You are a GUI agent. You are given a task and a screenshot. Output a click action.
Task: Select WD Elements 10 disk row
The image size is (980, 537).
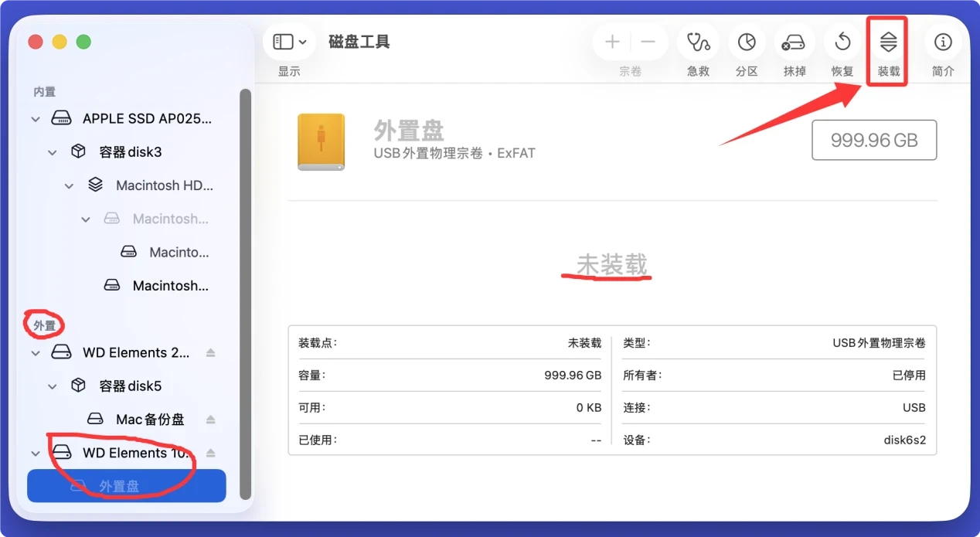(127, 453)
